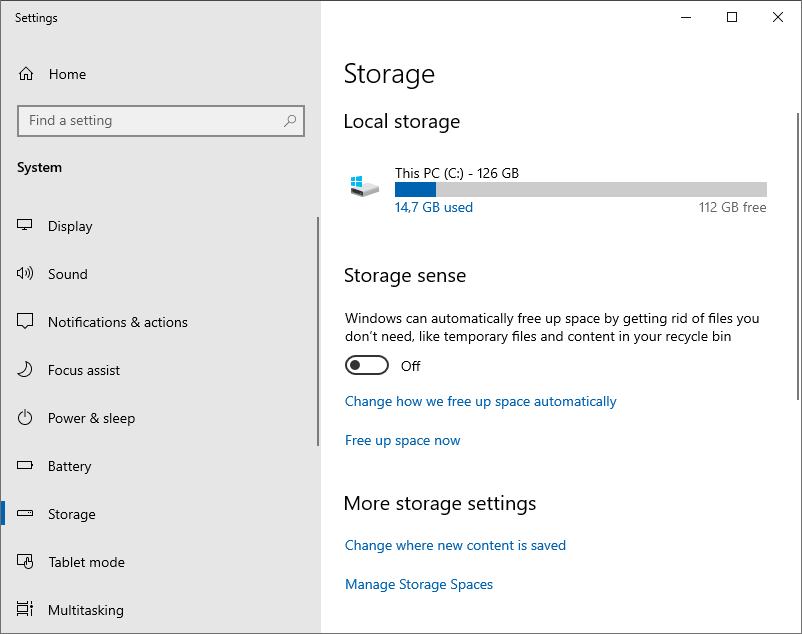The image size is (802, 634).
Task: Click the Sound speaker icon
Action: pos(25,274)
